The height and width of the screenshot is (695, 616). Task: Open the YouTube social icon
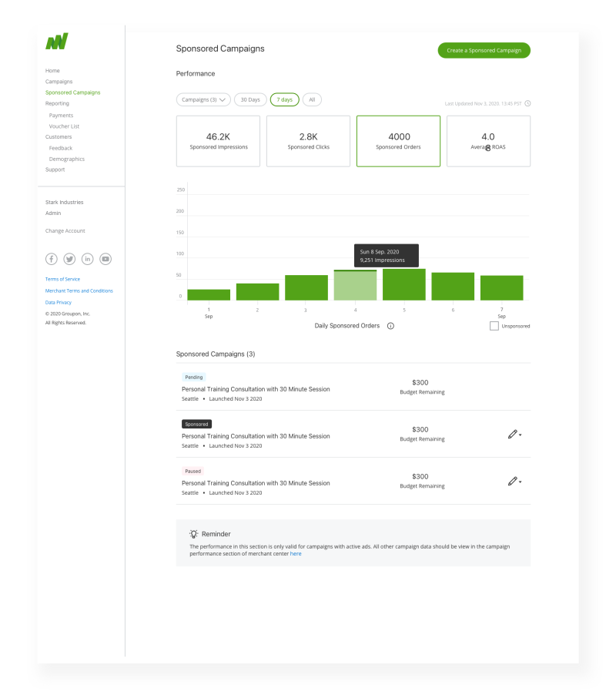pyautogui.click(x=105, y=259)
